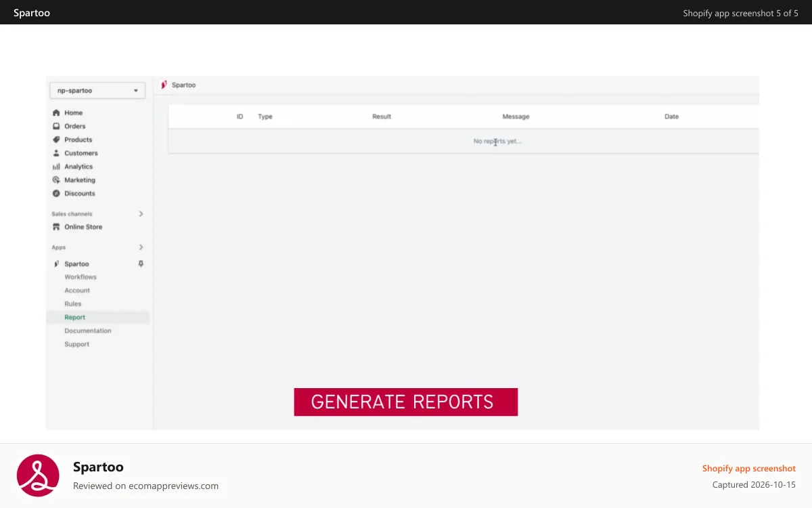Click the Analytics bar chart icon
Viewport: 812px width, 508px height.
pos(56,167)
